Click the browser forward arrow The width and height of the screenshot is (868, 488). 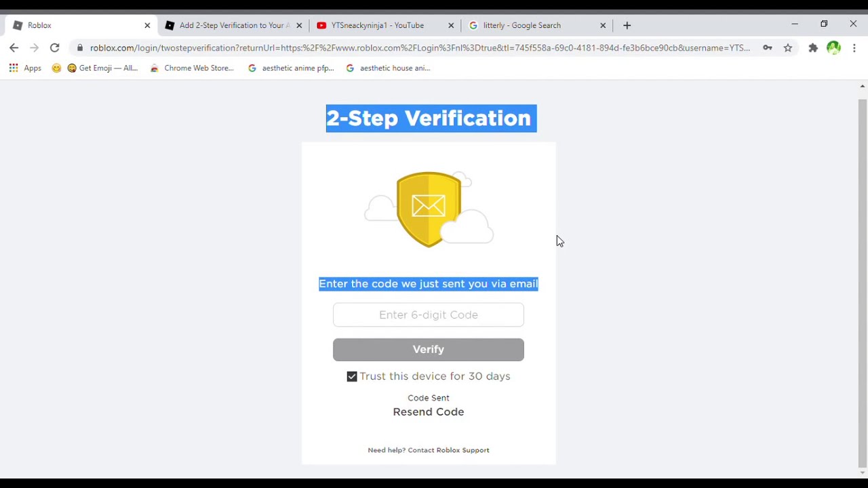pyautogui.click(x=35, y=48)
